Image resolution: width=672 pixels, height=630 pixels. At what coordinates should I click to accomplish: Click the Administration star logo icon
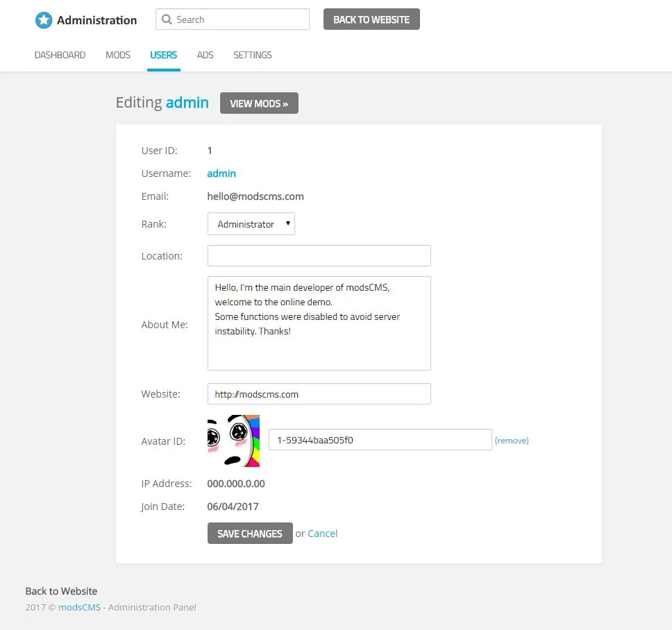tap(44, 20)
